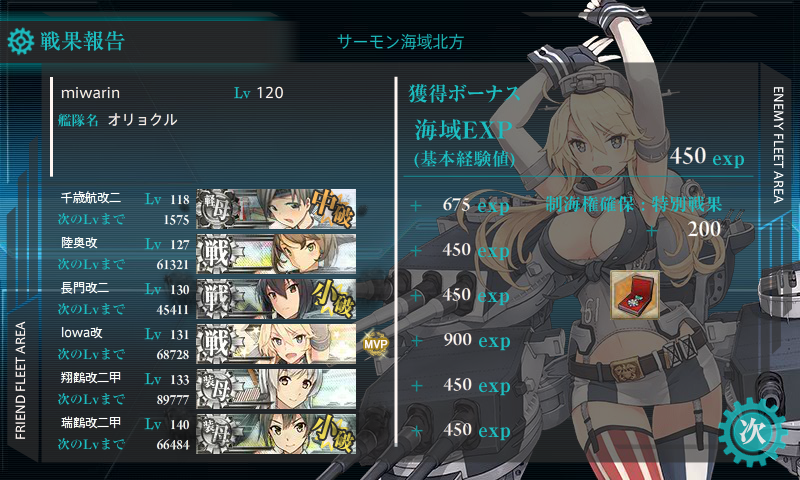800x480 pixels.
Task: Click 翔鶴改二甲 ship banner
Action: 276,389
